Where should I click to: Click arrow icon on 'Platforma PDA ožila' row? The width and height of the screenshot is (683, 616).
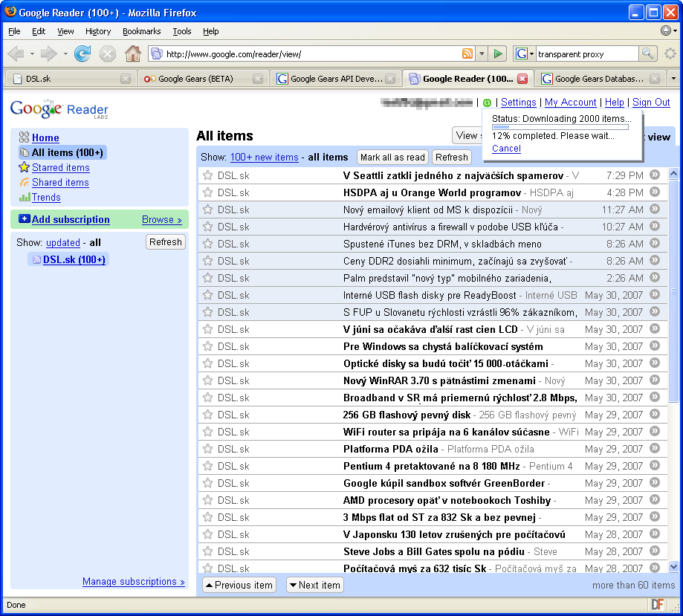pyautogui.click(x=654, y=448)
